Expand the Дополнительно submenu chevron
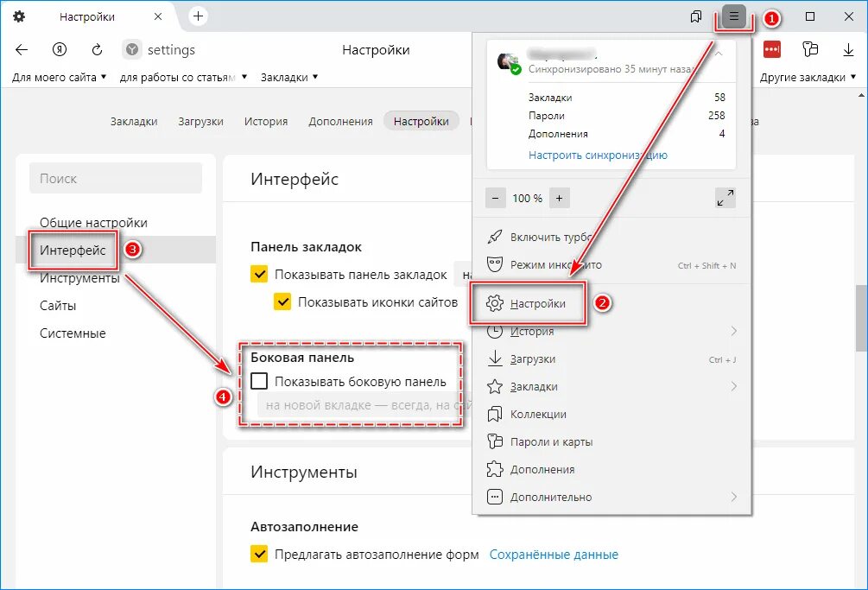Screen dimensions: 868x590 pyautogui.click(x=734, y=497)
